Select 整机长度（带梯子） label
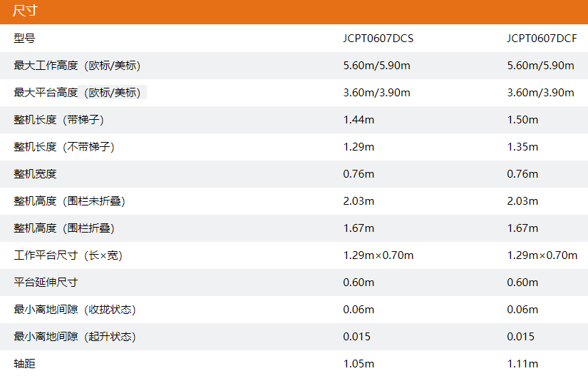Screen dimensions: 588x376 click(x=59, y=120)
